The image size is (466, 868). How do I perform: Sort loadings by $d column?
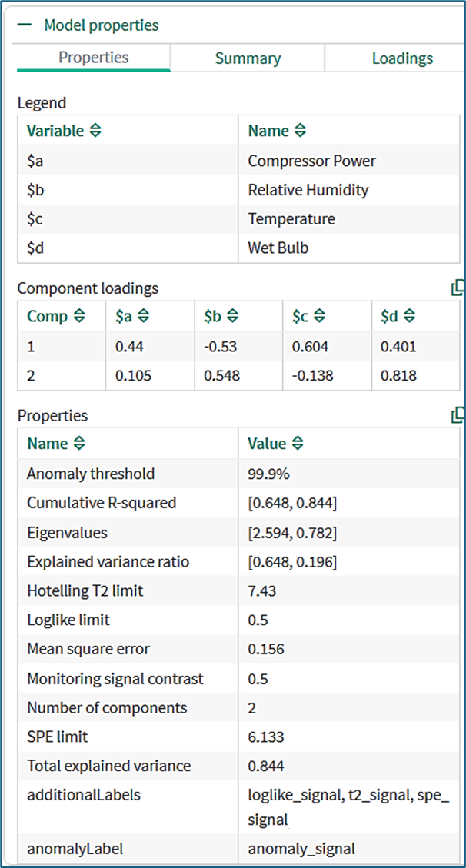pyautogui.click(x=409, y=316)
